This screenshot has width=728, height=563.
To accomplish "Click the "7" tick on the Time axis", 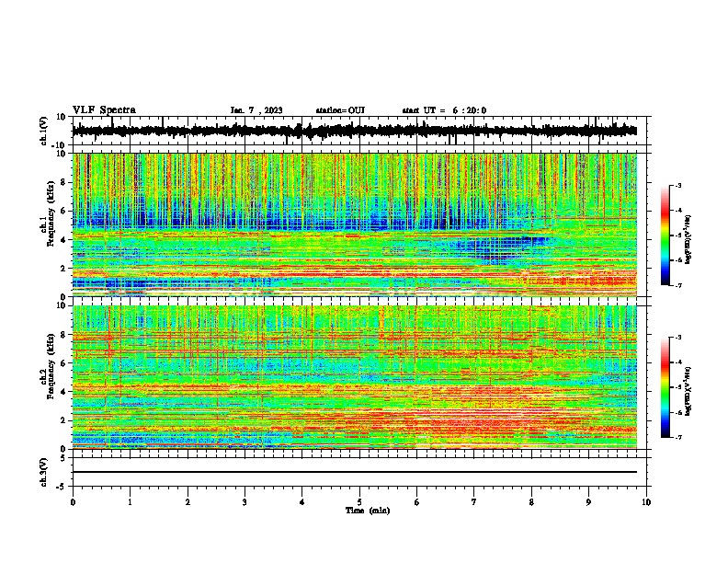I will tap(474, 502).
